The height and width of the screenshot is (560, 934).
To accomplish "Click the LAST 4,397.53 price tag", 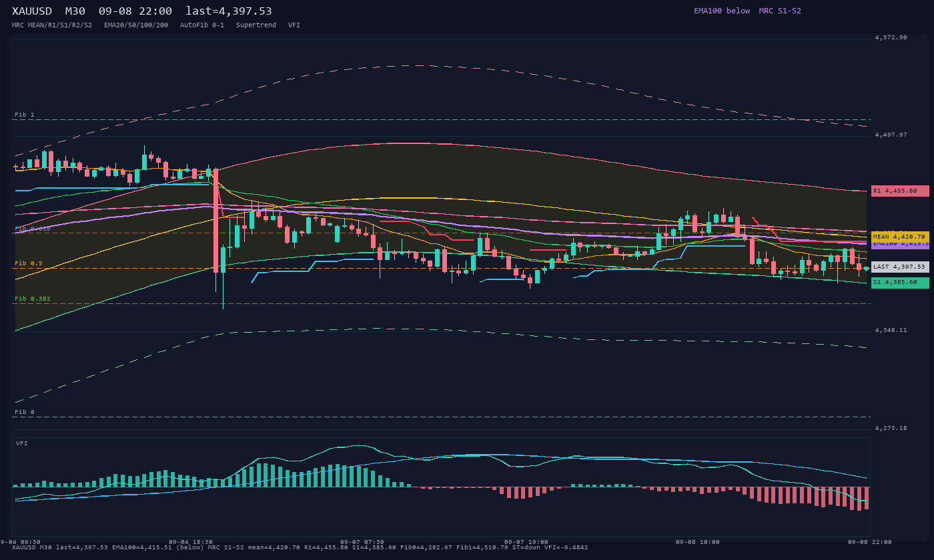I will pos(900,267).
